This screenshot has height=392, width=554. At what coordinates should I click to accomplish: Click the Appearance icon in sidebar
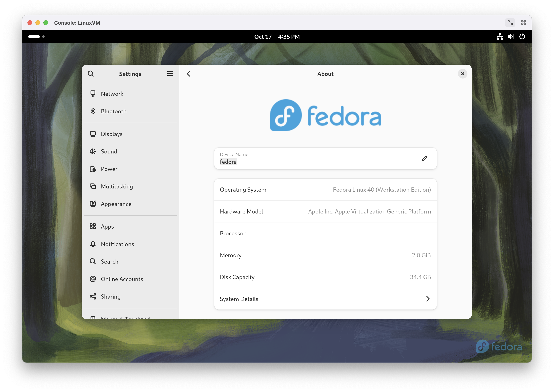click(93, 204)
